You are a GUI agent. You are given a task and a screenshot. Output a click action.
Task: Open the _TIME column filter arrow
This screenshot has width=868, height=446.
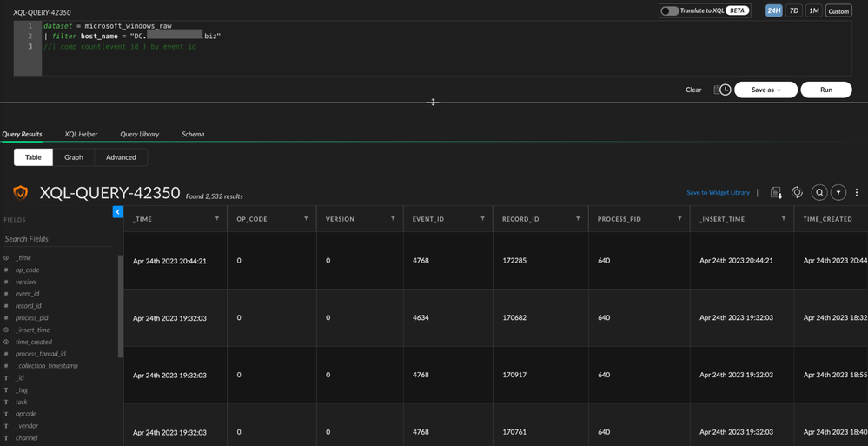(x=217, y=219)
